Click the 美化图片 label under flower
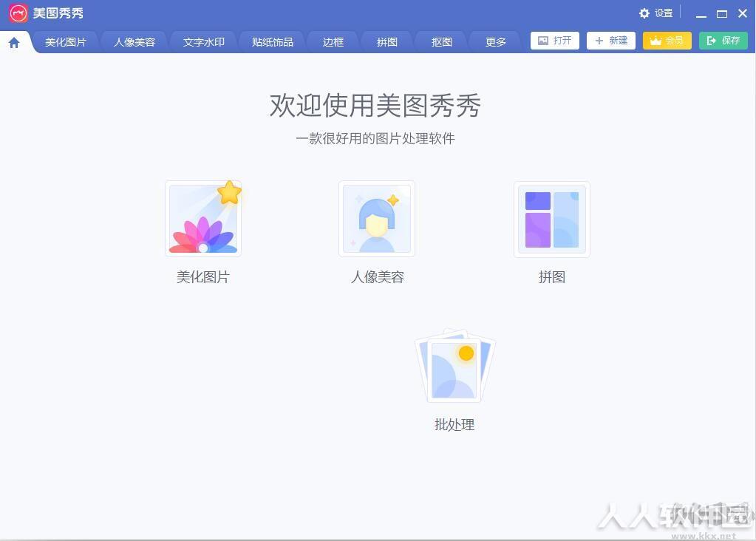This screenshot has width=756, height=541. click(203, 277)
